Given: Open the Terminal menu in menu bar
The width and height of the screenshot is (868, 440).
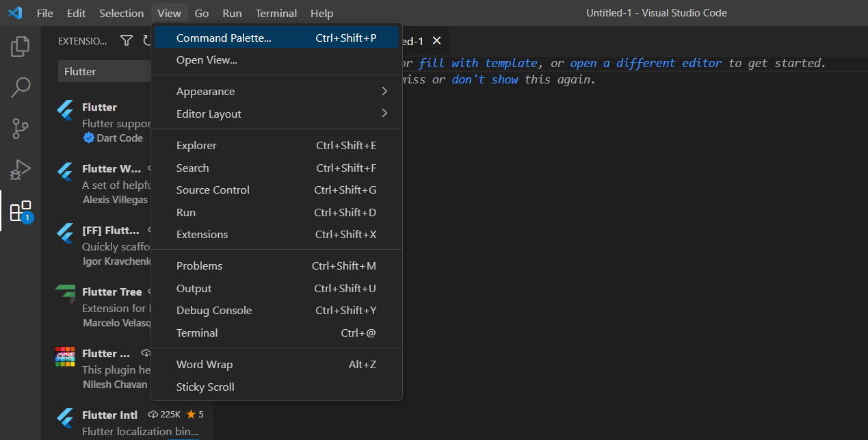Looking at the screenshot, I should coord(276,13).
